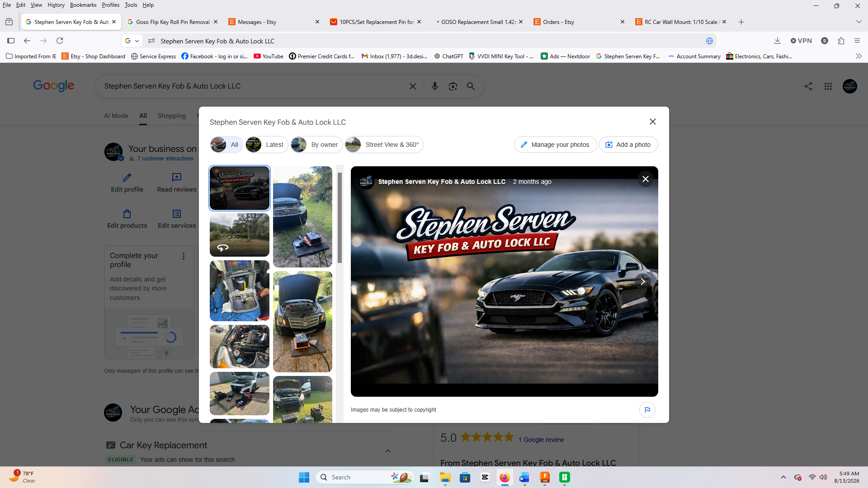Viewport: 868px width, 488px height.
Task: Open Word from the taskbar
Action: coord(524,477)
